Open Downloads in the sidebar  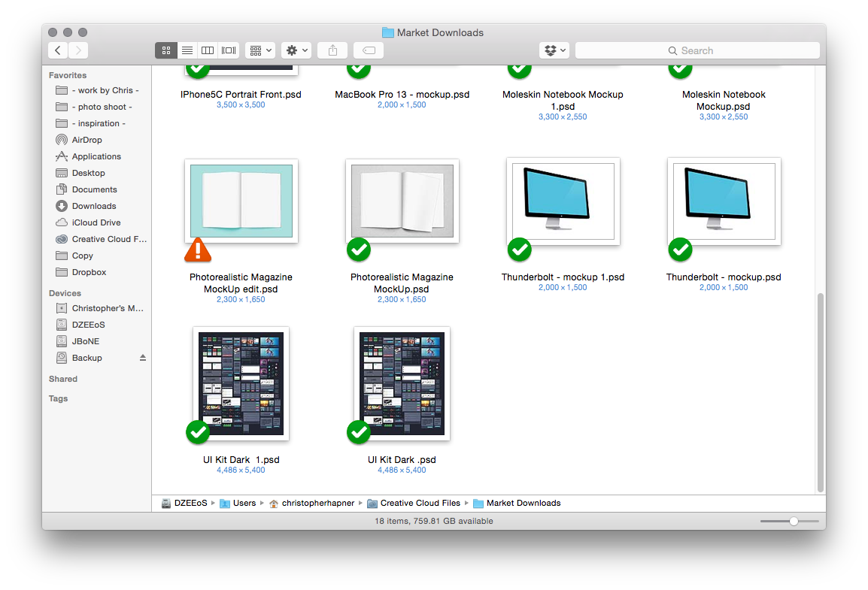pyautogui.click(x=97, y=206)
